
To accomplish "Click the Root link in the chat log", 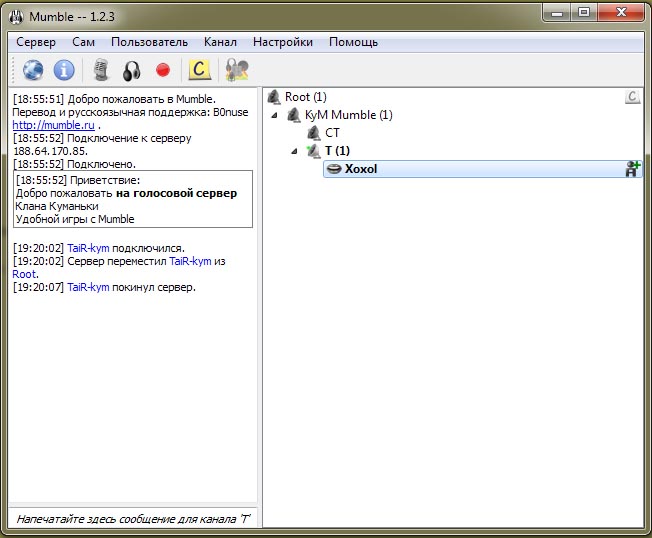I will tap(24, 274).
